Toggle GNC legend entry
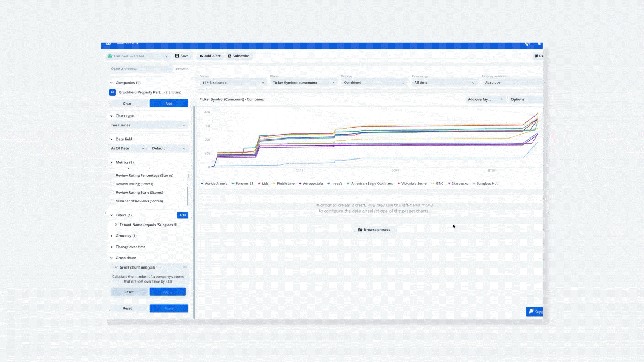 (x=438, y=183)
